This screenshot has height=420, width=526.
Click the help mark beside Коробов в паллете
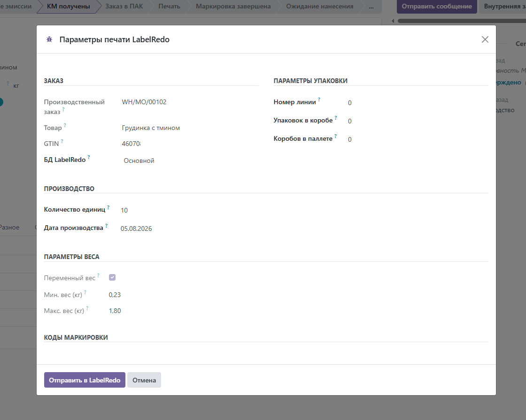(335, 136)
